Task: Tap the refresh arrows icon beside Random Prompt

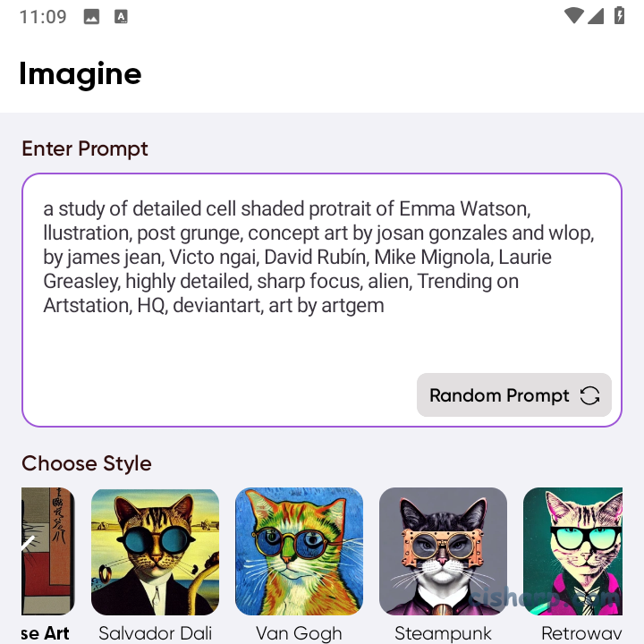Action: (589, 395)
